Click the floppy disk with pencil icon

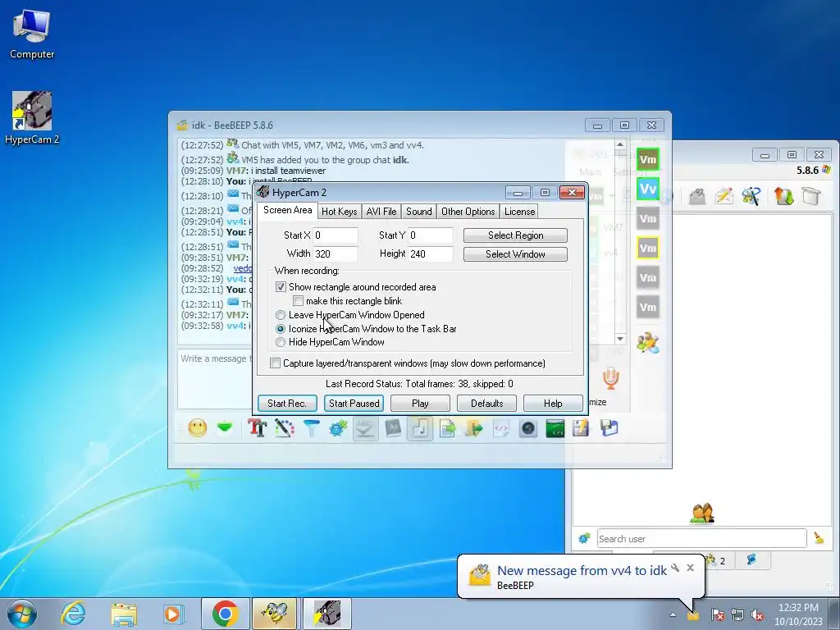tap(582, 428)
